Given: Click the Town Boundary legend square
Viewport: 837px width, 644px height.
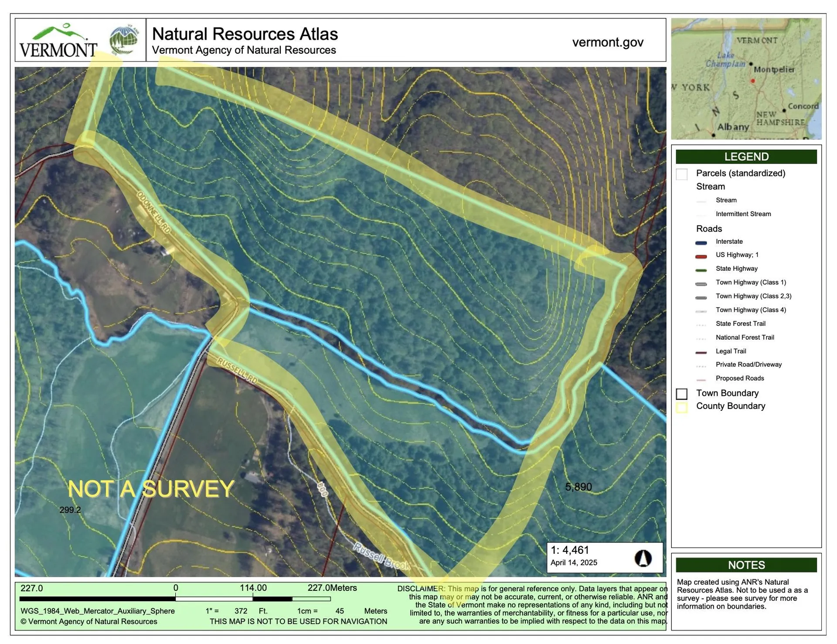Looking at the screenshot, I should [681, 394].
